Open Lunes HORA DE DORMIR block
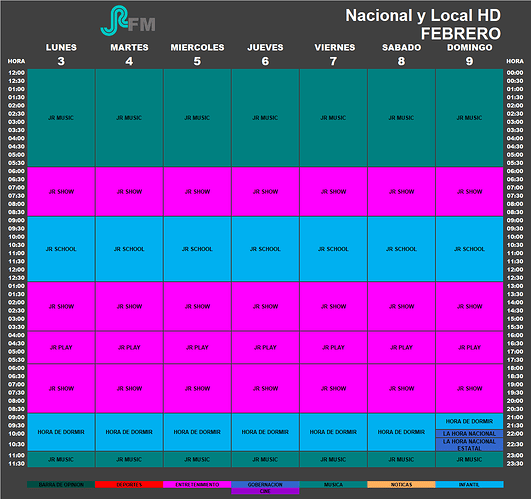 click(x=61, y=432)
